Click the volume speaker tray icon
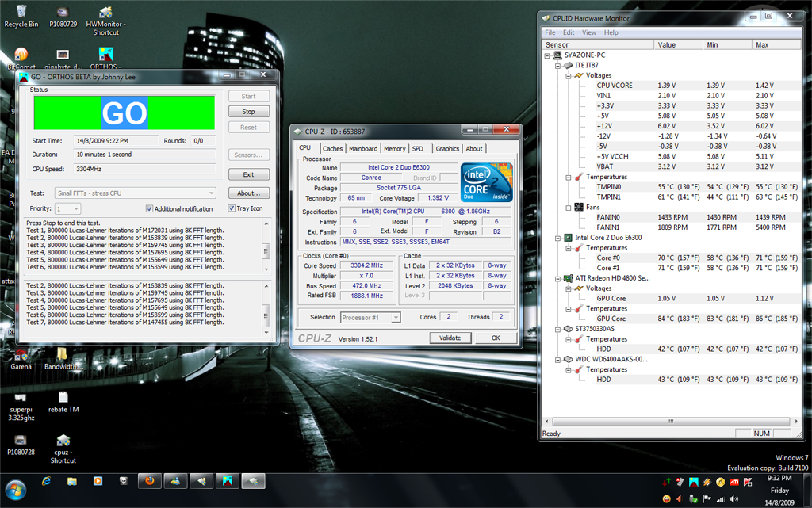 (x=733, y=498)
